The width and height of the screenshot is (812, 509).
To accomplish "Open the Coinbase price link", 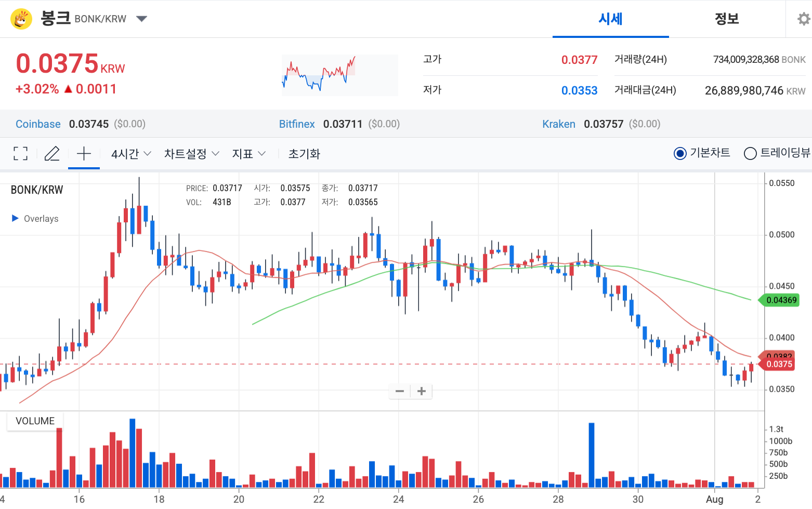I will click(x=38, y=124).
